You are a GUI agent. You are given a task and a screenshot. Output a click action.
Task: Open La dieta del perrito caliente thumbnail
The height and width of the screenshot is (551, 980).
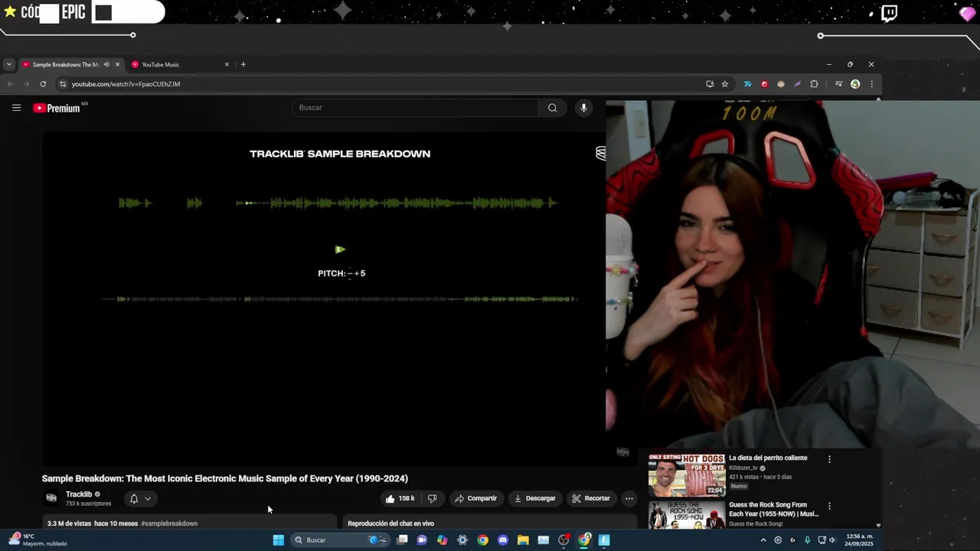(x=687, y=475)
